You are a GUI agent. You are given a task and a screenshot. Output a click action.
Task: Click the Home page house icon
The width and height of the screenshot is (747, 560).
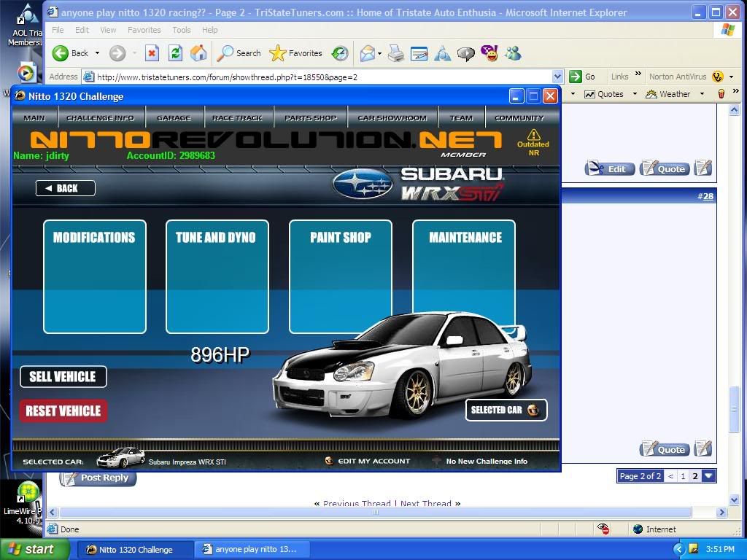(x=198, y=52)
